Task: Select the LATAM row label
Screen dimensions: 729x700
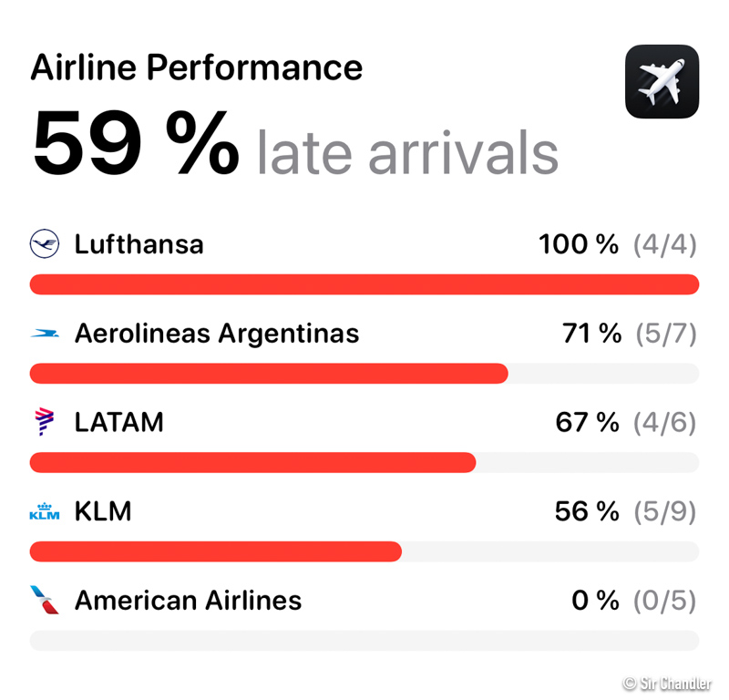Action: coord(118,422)
